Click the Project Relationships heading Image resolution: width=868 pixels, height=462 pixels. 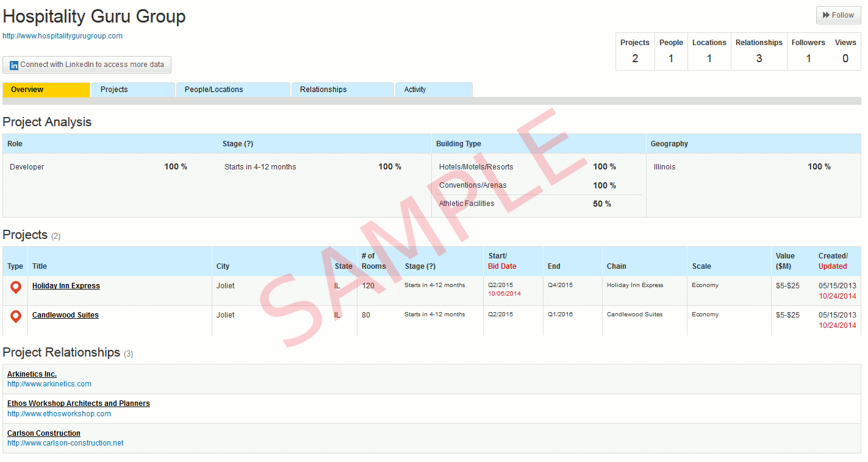tap(62, 352)
